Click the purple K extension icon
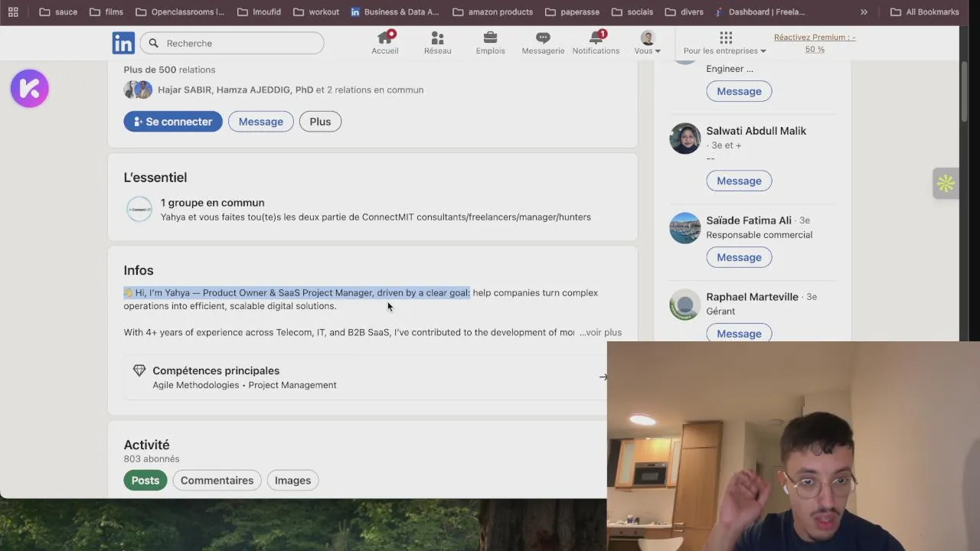 click(30, 88)
